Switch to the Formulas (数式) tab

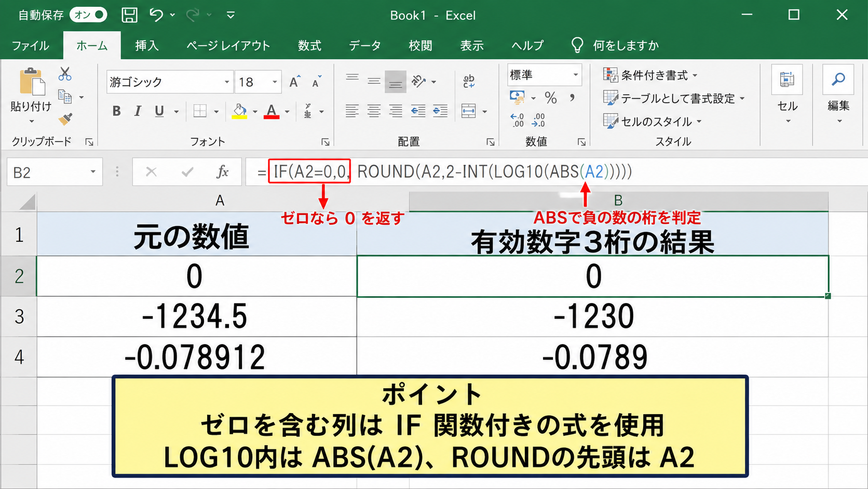309,46
